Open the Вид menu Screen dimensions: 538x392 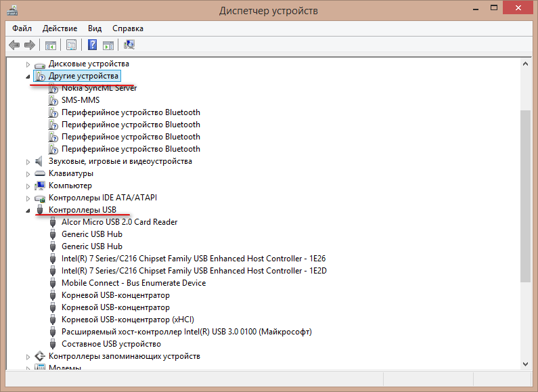tap(95, 28)
